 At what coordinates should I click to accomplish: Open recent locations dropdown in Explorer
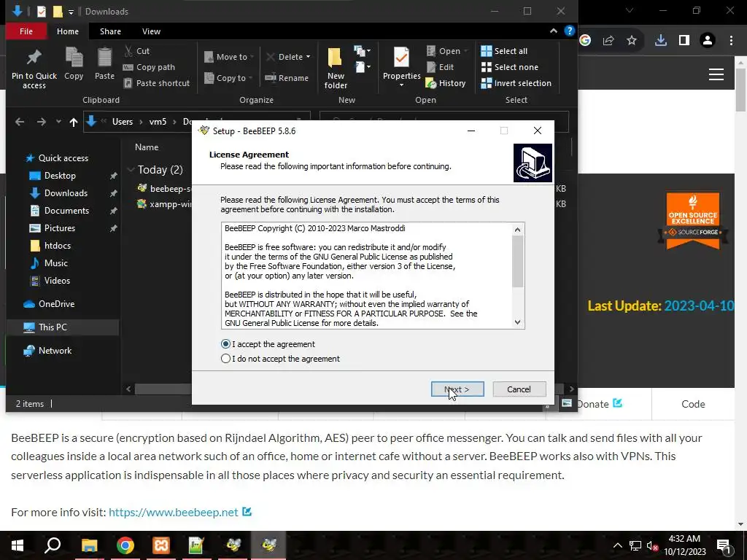58,122
